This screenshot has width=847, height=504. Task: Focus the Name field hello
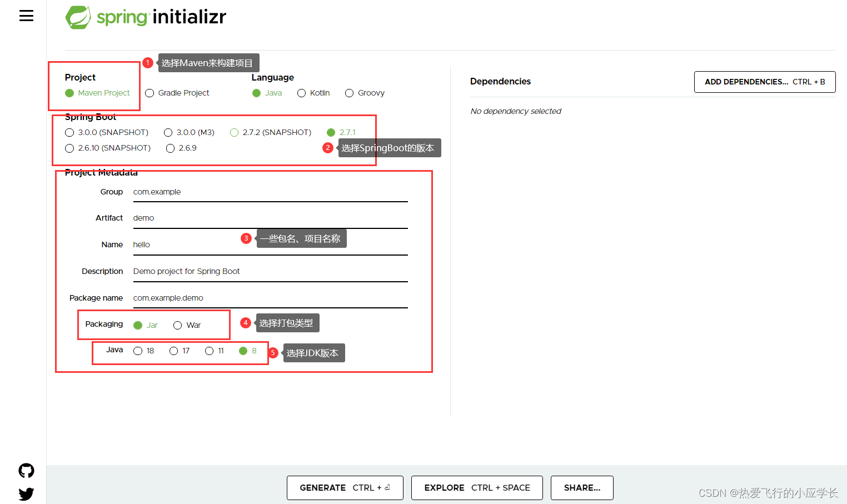point(271,245)
